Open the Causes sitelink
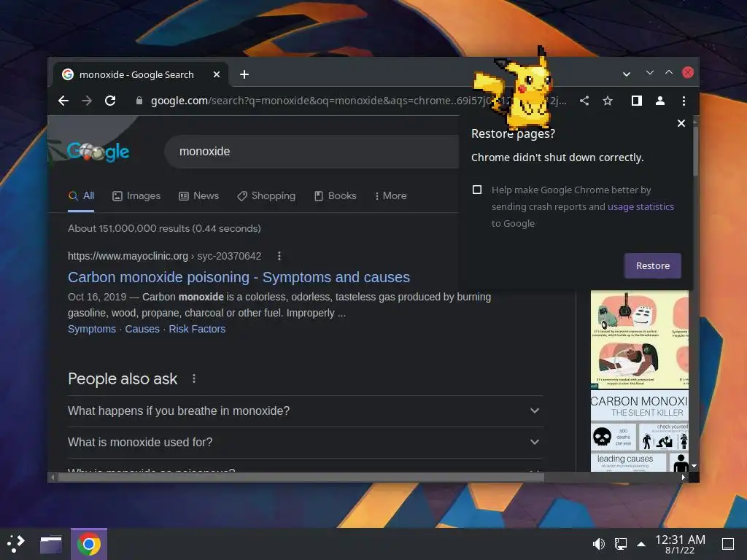The image size is (747, 560). [x=142, y=329]
